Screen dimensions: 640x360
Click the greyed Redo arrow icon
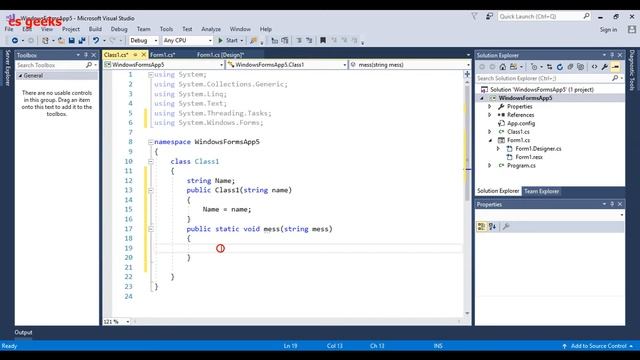click(x=112, y=40)
